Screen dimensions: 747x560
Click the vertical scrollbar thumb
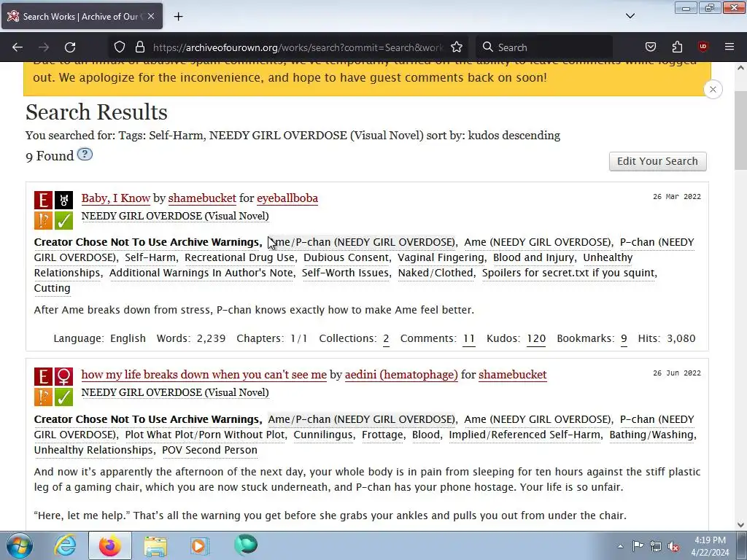point(740,130)
